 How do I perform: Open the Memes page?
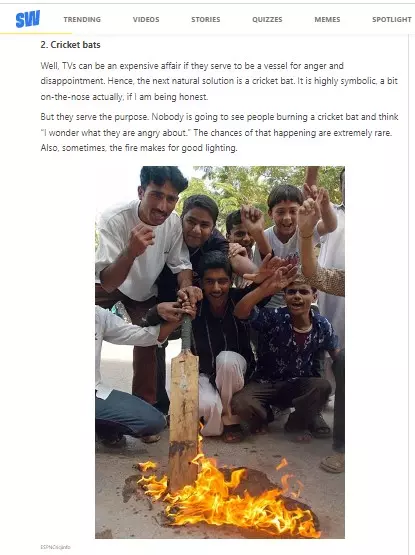(x=327, y=19)
